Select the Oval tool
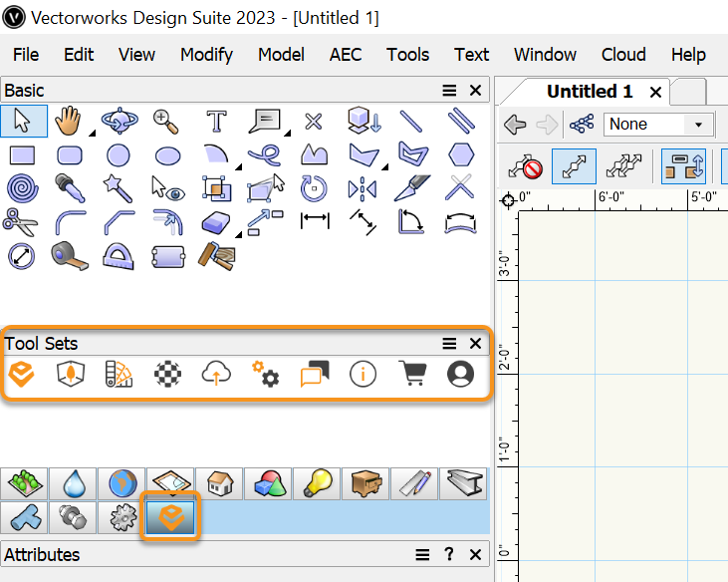Viewport: 728px width, 582px height. pos(167,156)
